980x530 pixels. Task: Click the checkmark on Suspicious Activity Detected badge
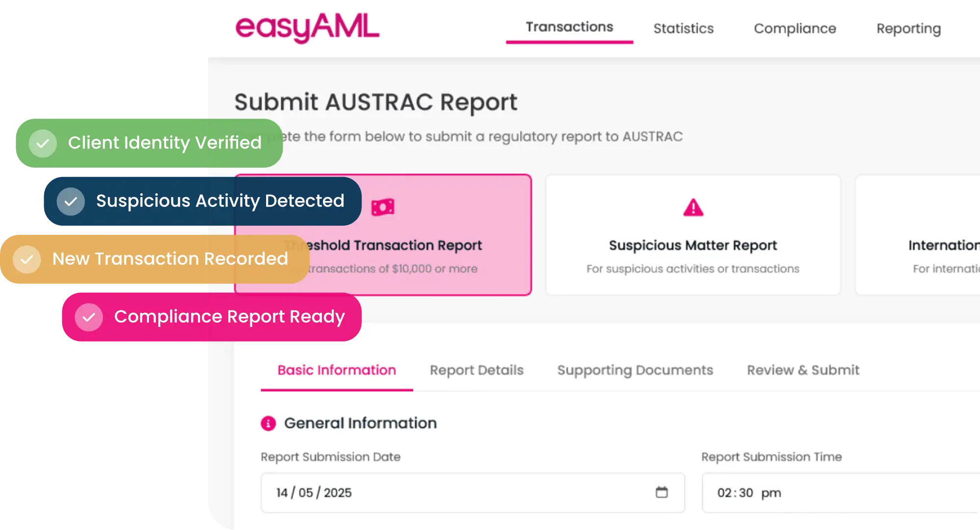(x=71, y=202)
